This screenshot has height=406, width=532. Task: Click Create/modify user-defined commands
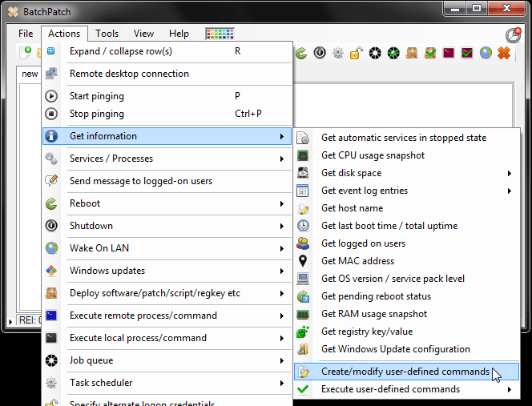(406, 372)
